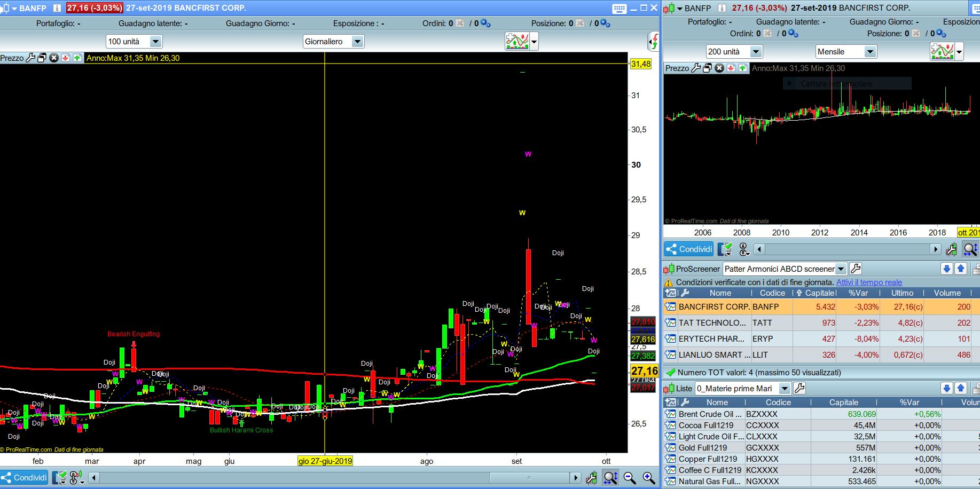Move the daily Prezzo panel up with the green arrow
This screenshot has height=489, width=980.
77,58
